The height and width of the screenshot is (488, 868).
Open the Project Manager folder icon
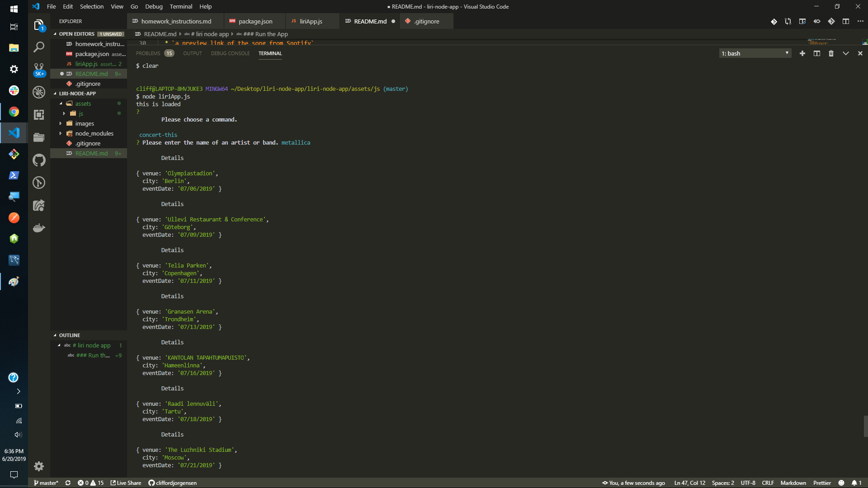(39, 137)
